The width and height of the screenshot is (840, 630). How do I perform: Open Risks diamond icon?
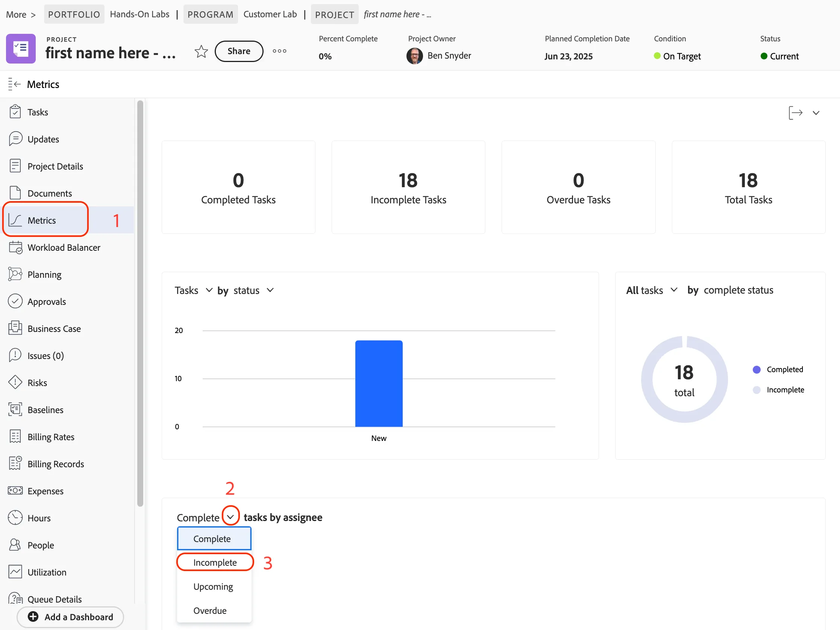(x=15, y=382)
